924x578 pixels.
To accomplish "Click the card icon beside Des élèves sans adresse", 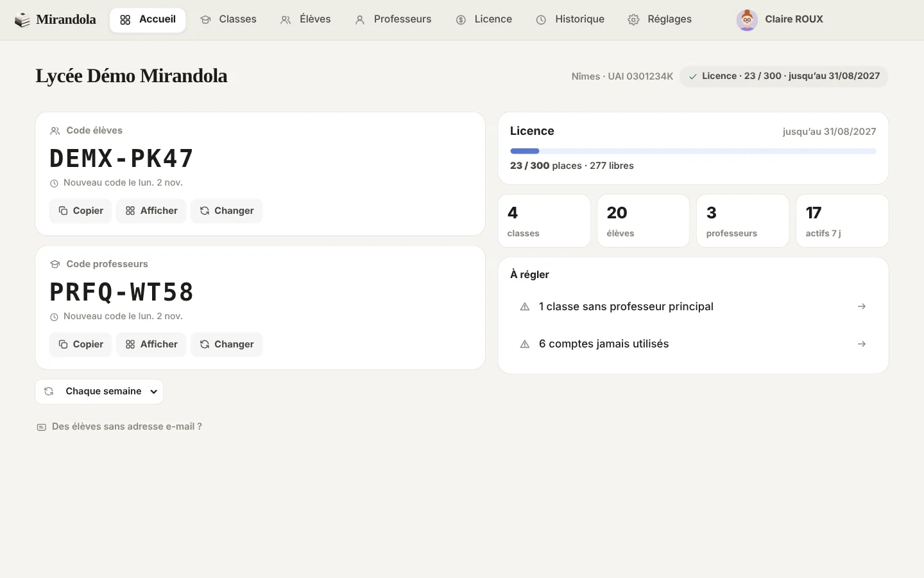I will (42, 427).
